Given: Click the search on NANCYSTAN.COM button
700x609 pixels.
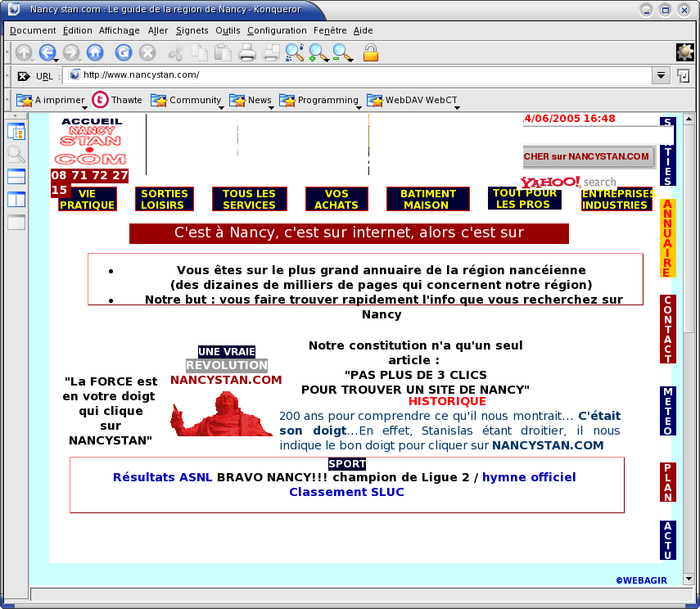Looking at the screenshot, I should [589, 156].
